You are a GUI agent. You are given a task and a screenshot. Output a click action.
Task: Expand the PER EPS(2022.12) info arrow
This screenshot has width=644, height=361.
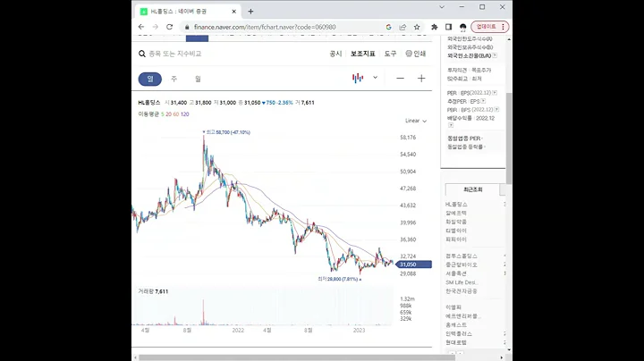click(495, 93)
